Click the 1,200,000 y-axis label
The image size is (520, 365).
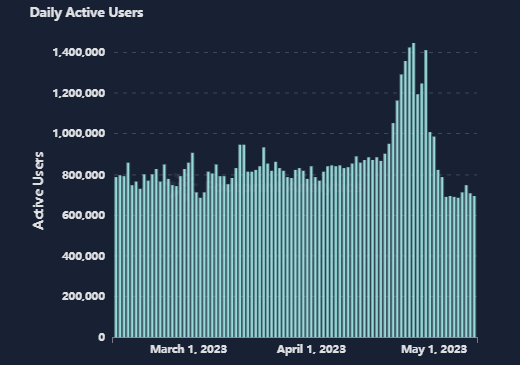coord(79,93)
